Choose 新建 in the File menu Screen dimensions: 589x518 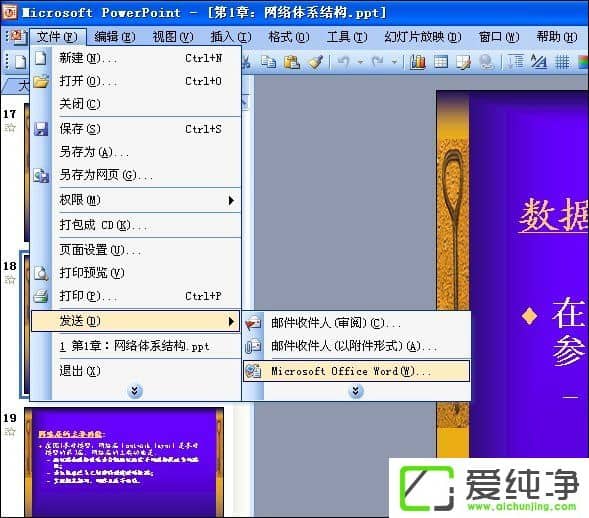click(x=135, y=58)
